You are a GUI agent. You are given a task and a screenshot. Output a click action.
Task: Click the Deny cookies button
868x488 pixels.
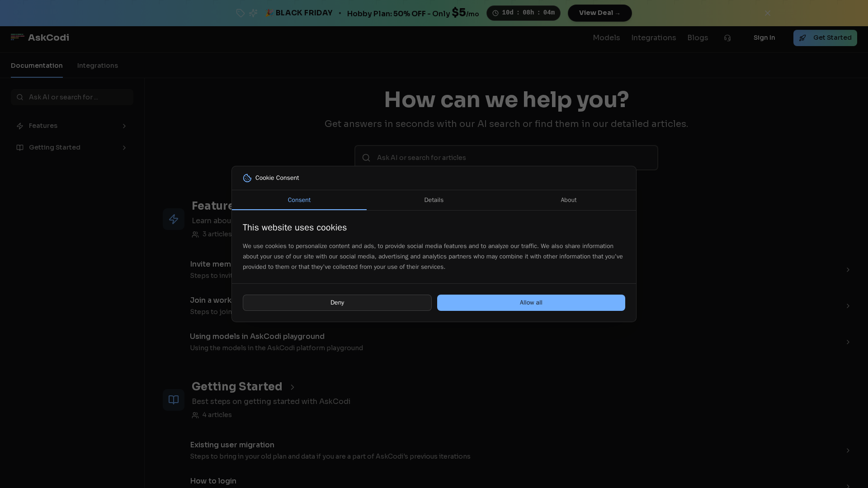(x=337, y=303)
